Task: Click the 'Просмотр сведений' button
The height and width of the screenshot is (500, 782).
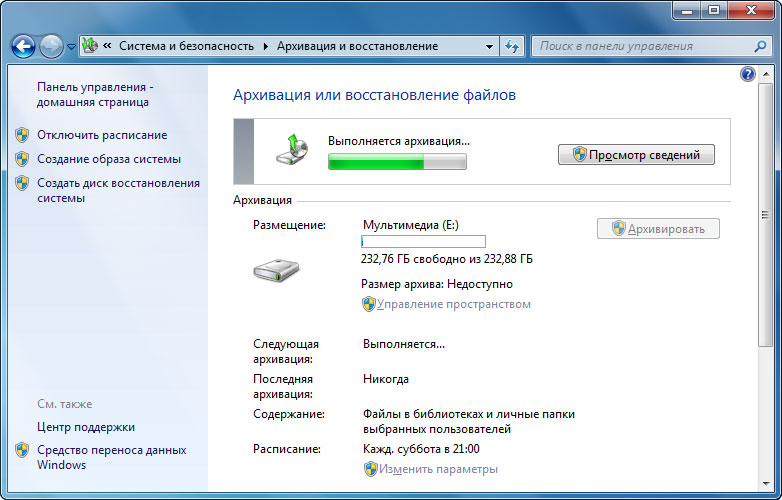Action: point(636,155)
